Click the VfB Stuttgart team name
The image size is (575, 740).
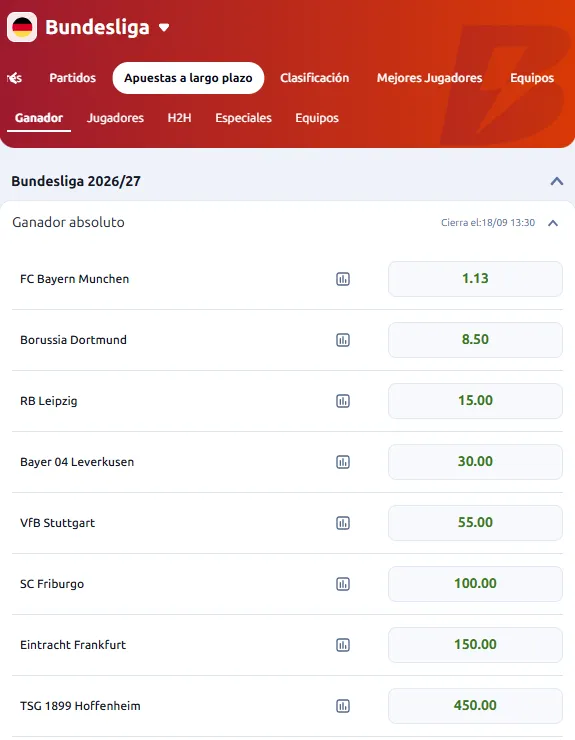coord(58,523)
